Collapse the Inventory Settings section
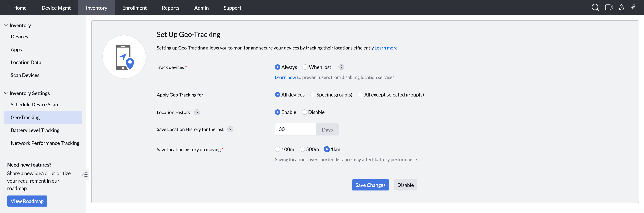The image size is (644, 213). coord(6,93)
